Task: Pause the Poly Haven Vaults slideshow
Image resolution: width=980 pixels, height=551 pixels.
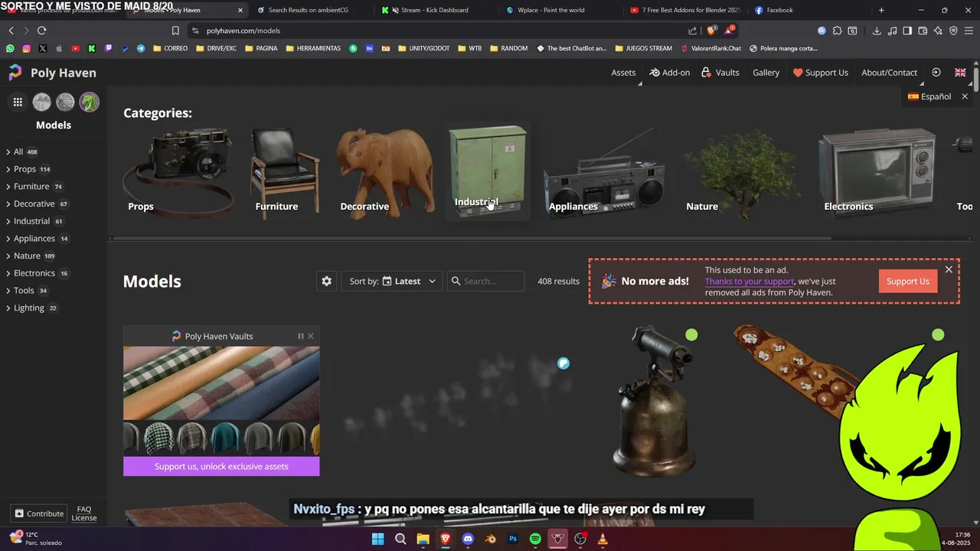Action: 301,336
